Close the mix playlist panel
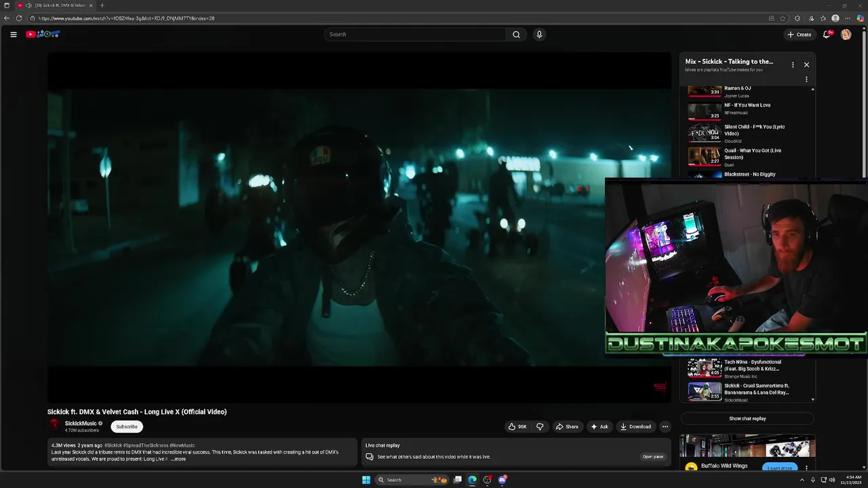The width and height of the screenshot is (868, 488). click(806, 64)
